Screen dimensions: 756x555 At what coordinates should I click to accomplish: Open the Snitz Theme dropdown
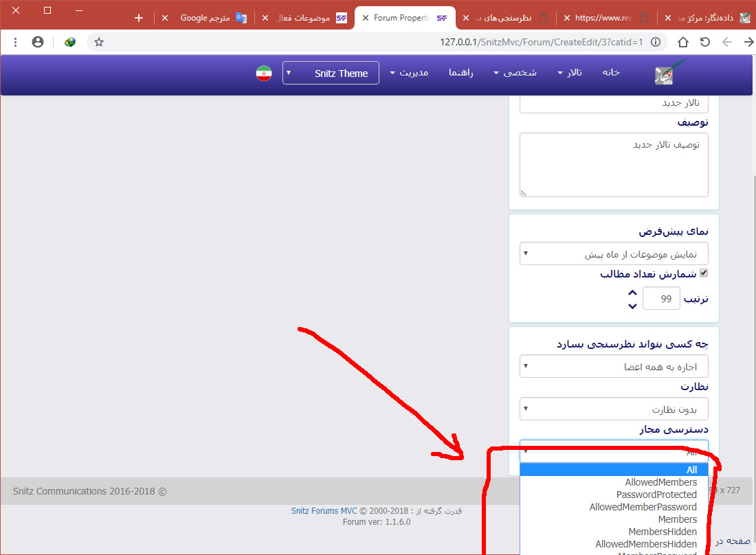[331, 73]
